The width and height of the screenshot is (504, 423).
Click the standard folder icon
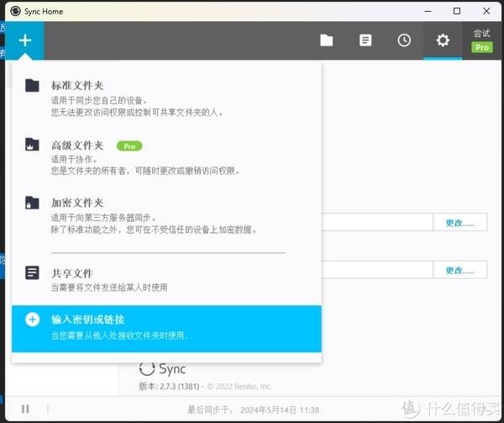[32, 86]
